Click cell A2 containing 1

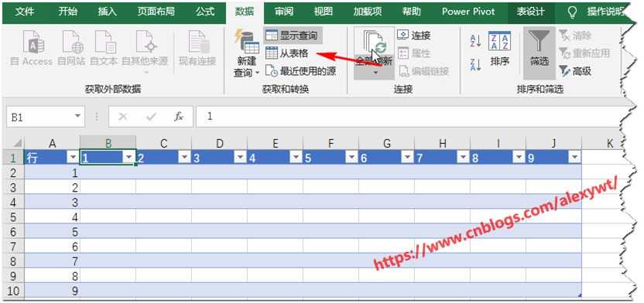[x=52, y=172]
